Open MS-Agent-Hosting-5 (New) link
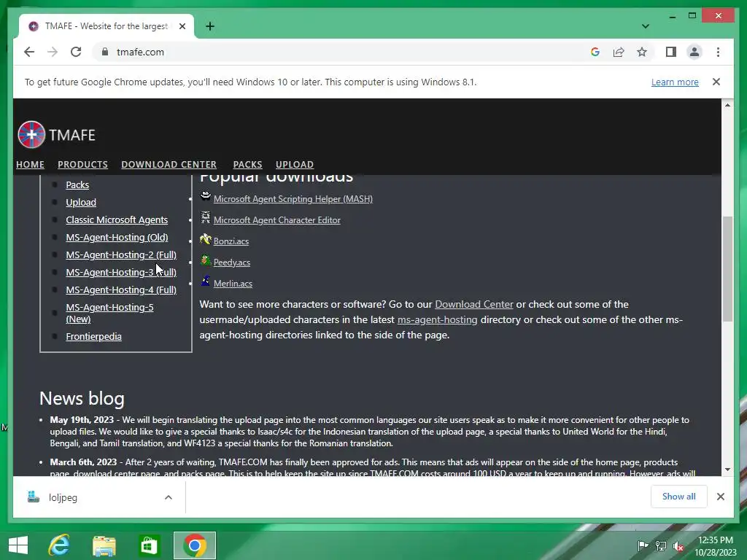The width and height of the screenshot is (747, 560). [109, 313]
